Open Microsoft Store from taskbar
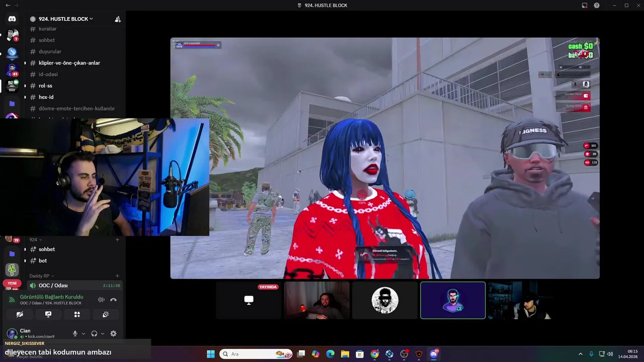 pos(360,354)
